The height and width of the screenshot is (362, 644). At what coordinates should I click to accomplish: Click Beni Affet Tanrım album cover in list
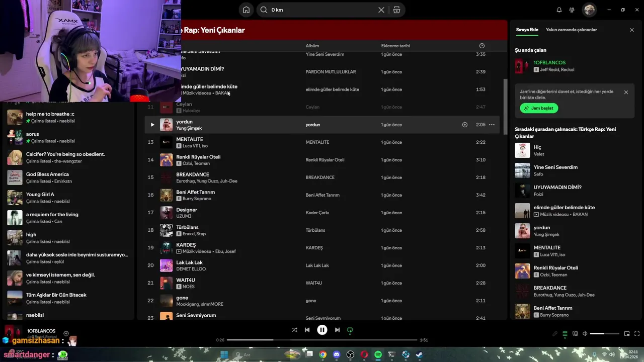[x=166, y=195]
